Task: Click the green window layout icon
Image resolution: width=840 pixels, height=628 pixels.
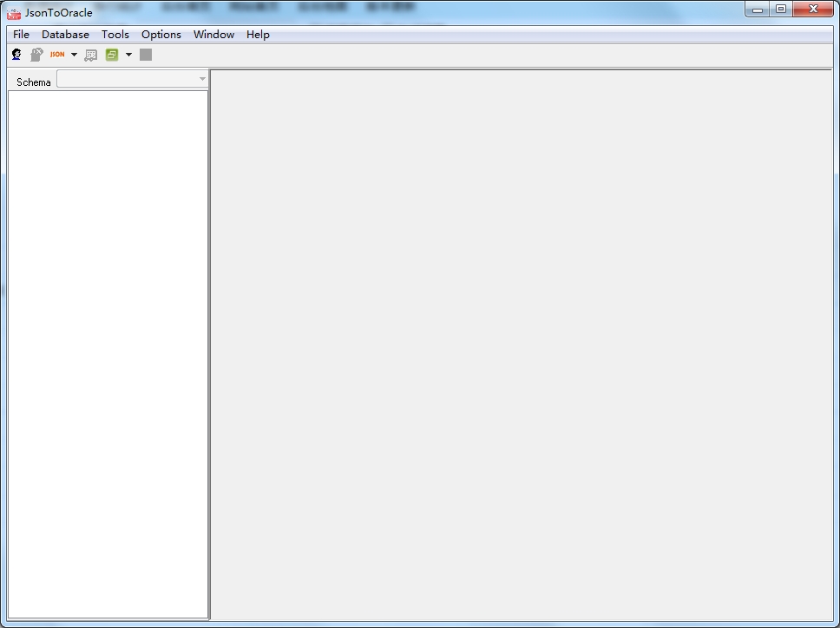Action: pos(112,55)
